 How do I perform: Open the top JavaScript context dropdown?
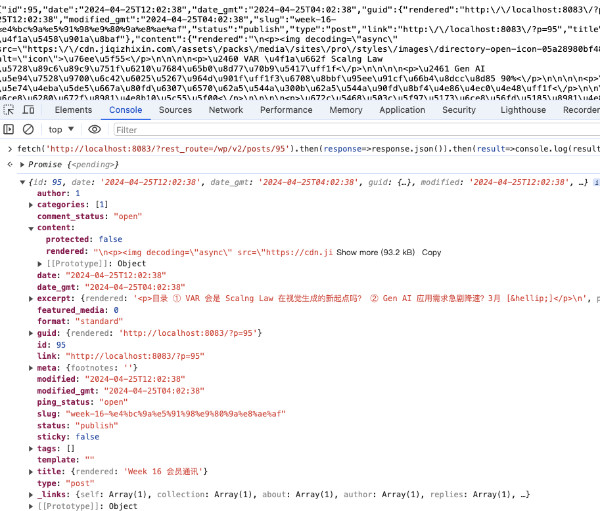[61, 130]
